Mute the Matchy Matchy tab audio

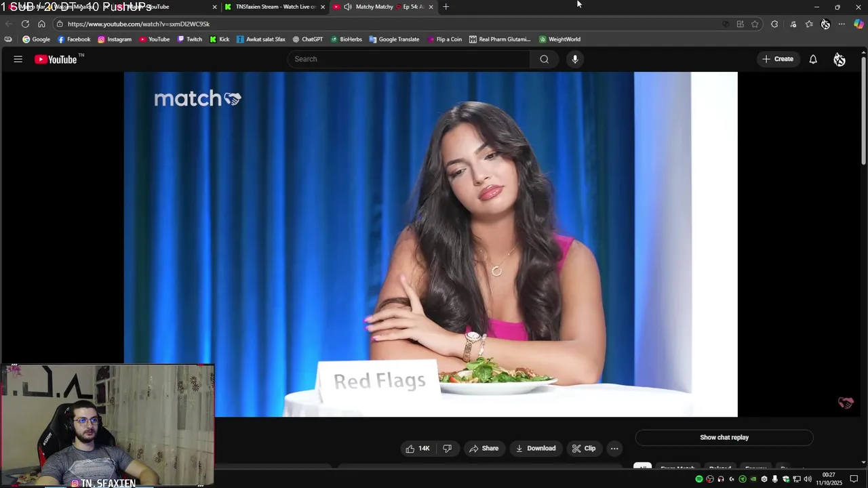pyautogui.click(x=348, y=7)
